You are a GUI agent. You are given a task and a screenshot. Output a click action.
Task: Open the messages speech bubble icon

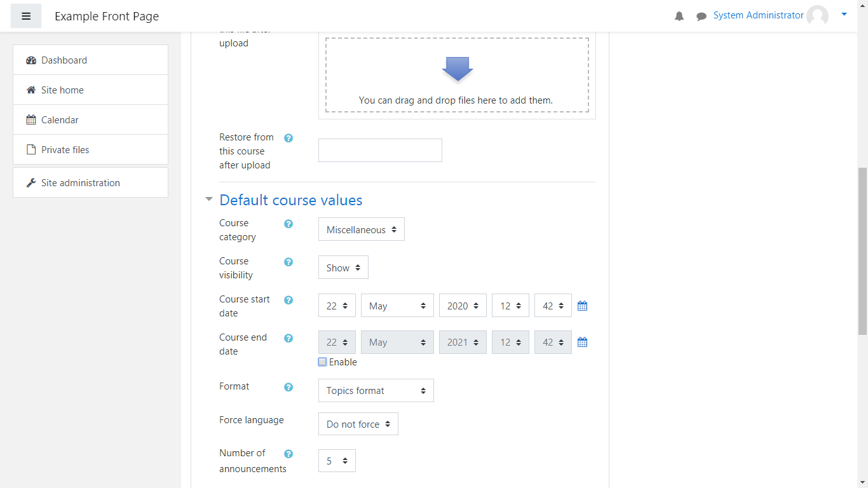(x=701, y=17)
